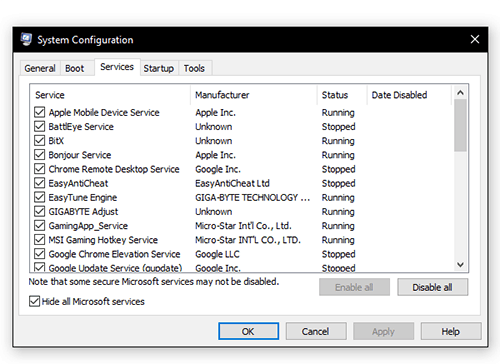The height and width of the screenshot is (364, 500).
Task: Click the GIGA-BYTE TECHNOLOGY manufacturer cell
Action: click(x=253, y=197)
